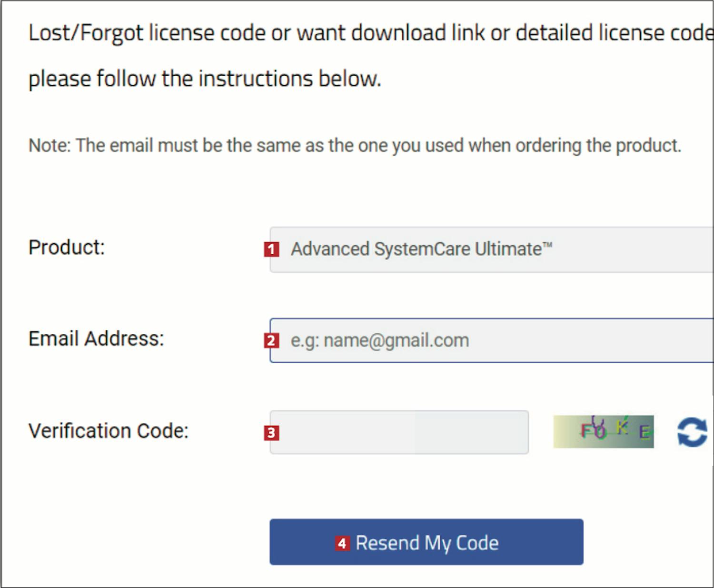This screenshot has height=588, width=714.
Task: Click the red number 2 marker
Action: point(272,340)
